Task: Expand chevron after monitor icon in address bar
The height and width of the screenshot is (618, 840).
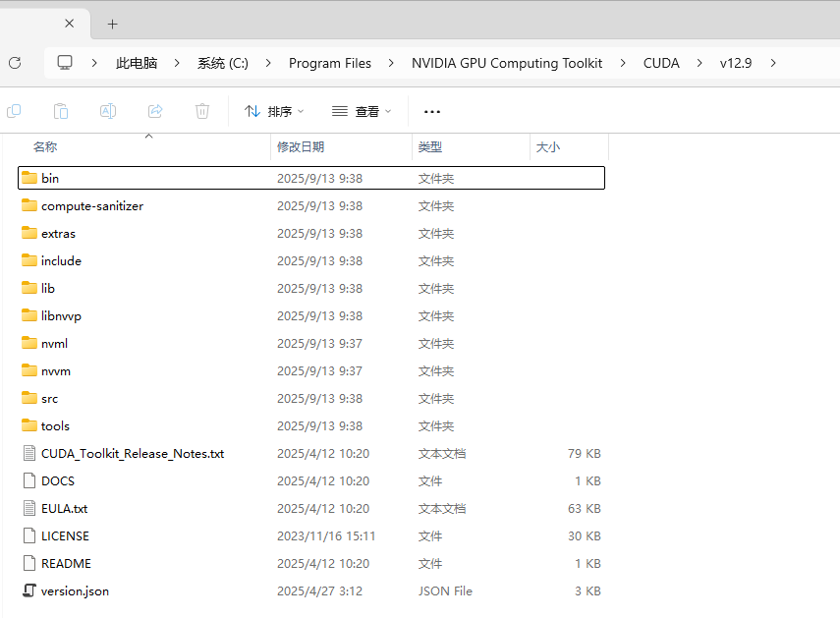Action: 94,63
